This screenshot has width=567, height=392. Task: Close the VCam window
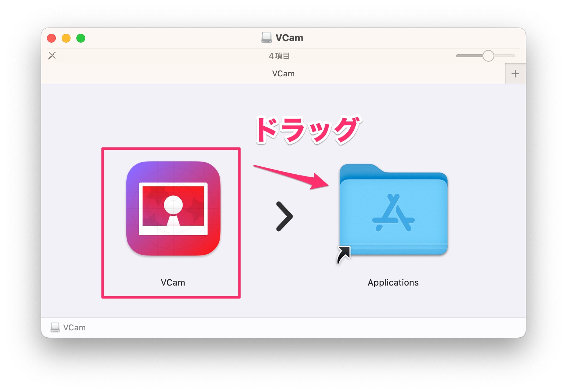coord(51,38)
